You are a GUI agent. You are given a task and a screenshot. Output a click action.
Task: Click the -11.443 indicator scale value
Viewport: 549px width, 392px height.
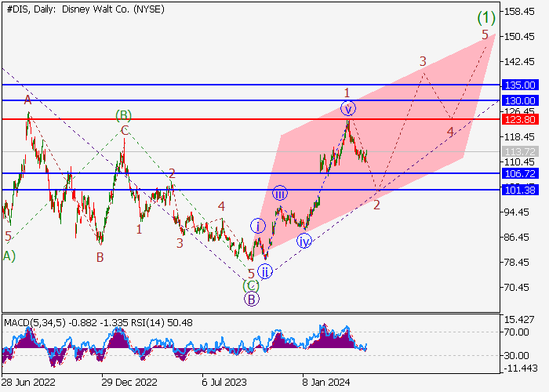tap(520, 368)
